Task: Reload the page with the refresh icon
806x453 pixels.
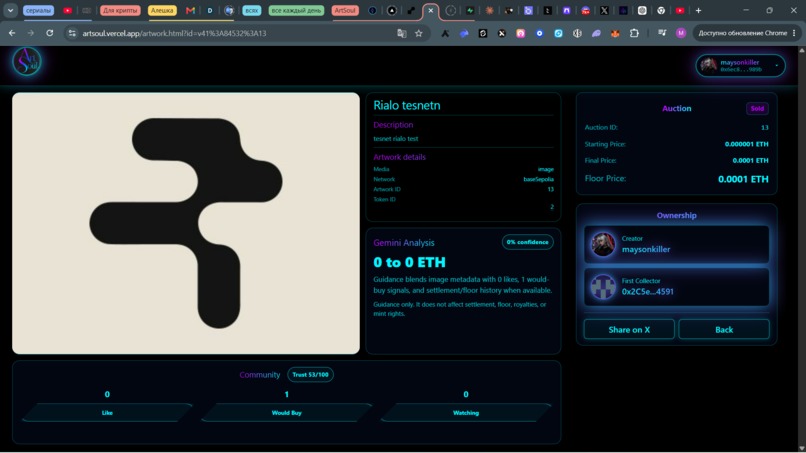Action: point(49,33)
